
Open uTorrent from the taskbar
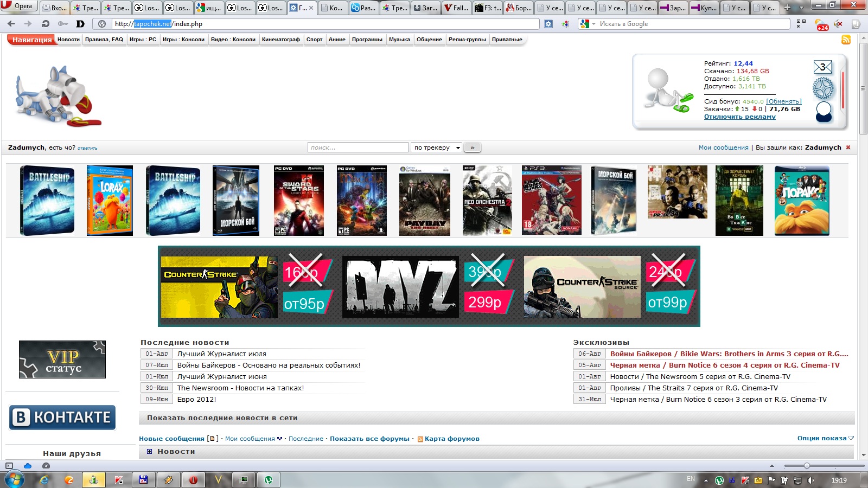pyautogui.click(x=269, y=480)
